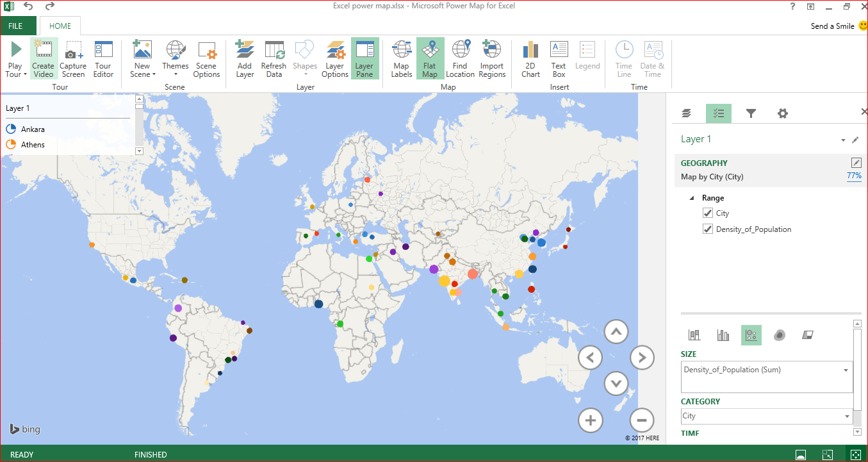Open Find Location
Viewport: 868px width, 462px height.
460,59
